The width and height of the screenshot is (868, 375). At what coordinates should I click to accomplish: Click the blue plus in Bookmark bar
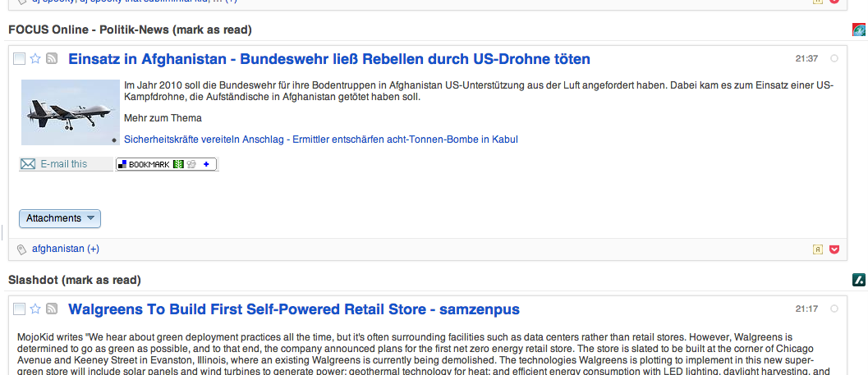pyautogui.click(x=206, y=164)
